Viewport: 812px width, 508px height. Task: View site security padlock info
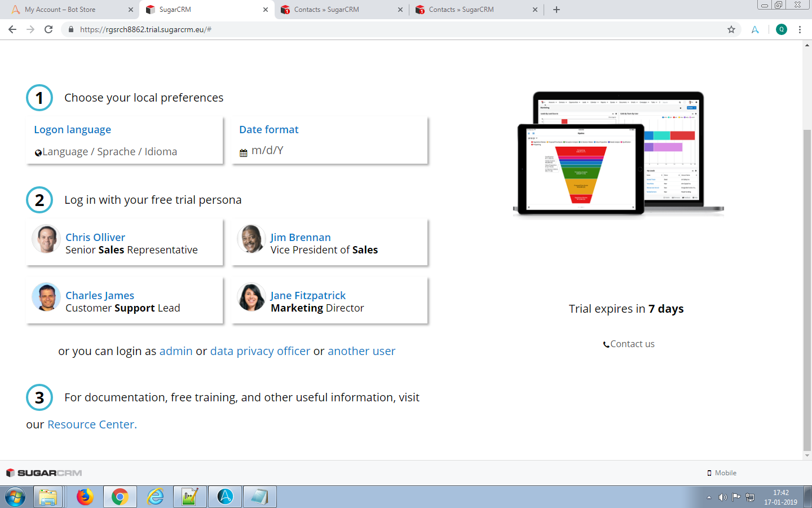click(70, 29)
